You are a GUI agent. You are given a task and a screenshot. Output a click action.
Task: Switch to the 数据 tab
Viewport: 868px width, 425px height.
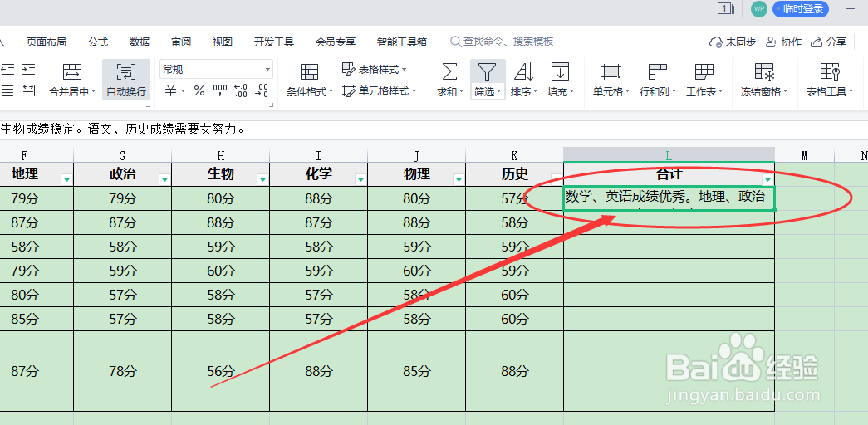[x=140, y=42]
